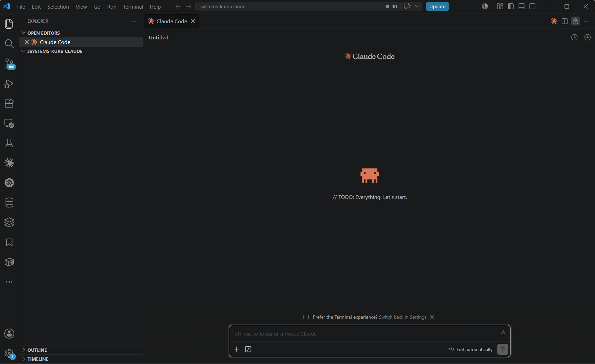Click the session indicator showing 10
The height and width of the screenshot is (364, 595).
pos(391,7)
